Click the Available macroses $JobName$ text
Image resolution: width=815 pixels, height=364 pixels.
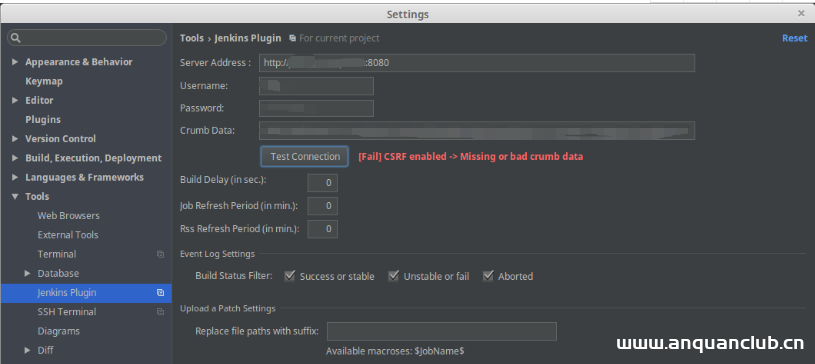click(395, 351)
